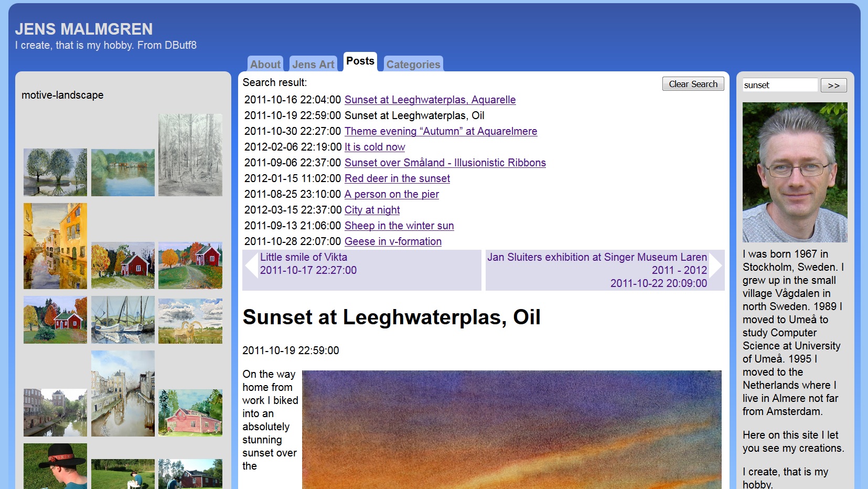Open the orange canal houses thumbnail
868x489 pixels.
pos(55,246)
